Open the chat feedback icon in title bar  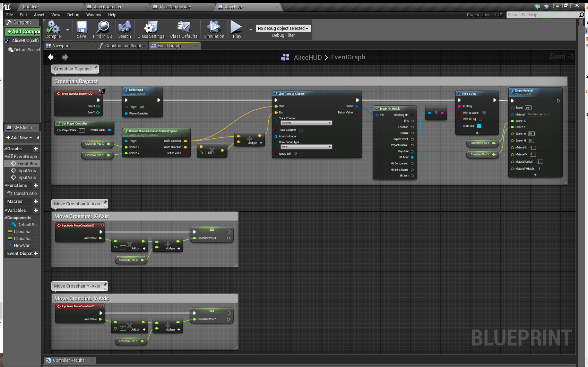537,7
